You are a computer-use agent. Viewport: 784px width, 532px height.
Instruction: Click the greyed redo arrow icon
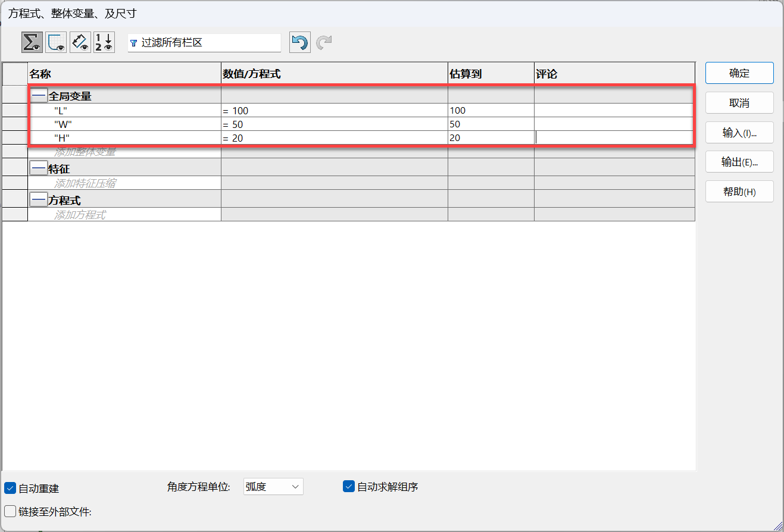click(324, 43)
